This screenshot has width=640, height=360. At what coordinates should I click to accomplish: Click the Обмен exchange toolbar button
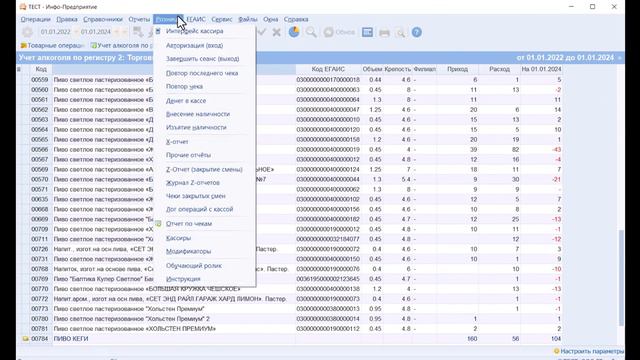[x=340, y=32]
